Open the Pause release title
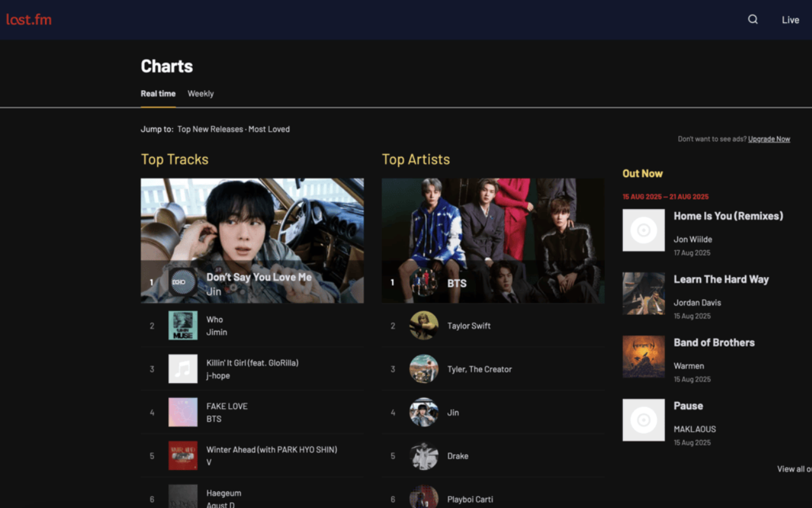Image resolution: width=812 pixels, height=508 pixels. pyautogui.click(x=688, y=406)
